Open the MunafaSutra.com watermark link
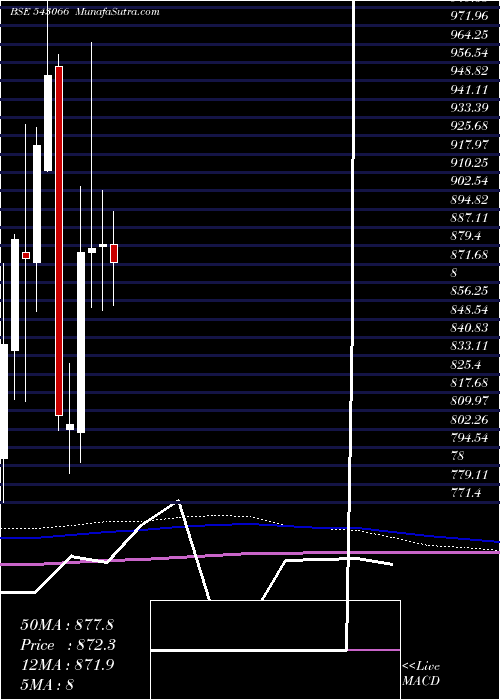This screenshot has width=500, height=700. [x=118, y=12]
